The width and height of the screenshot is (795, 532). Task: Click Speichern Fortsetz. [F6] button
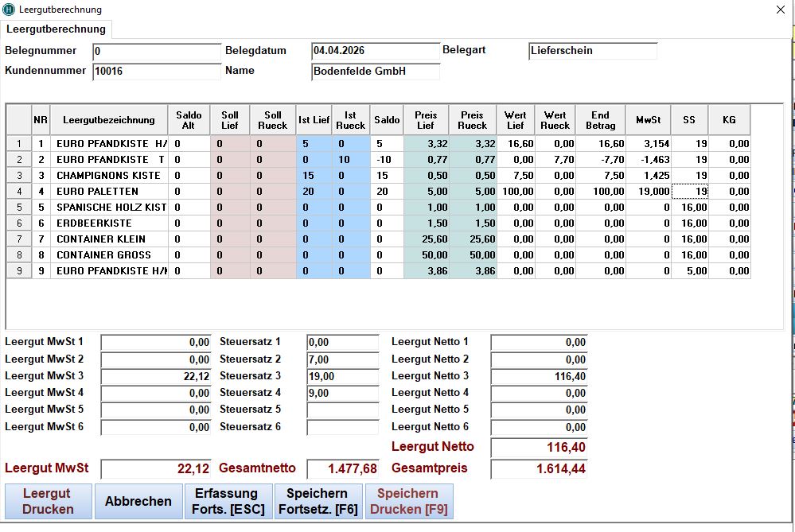tap(318, 502)
